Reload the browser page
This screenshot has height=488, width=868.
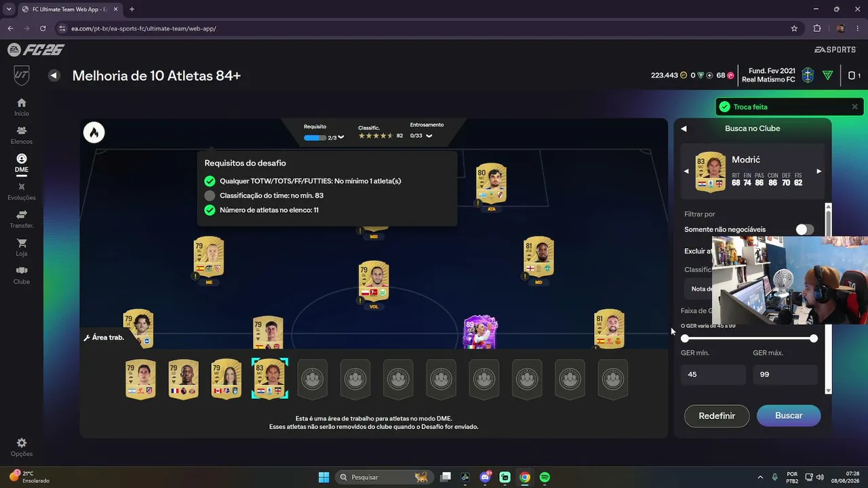pos(43,28)
